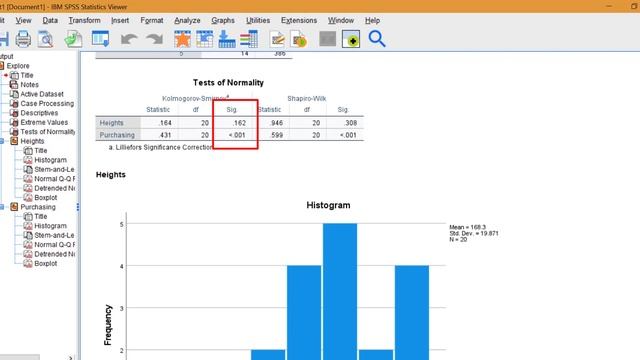Click the tallest histogram bar at frequency 5
Viewport: 640px width, 360px height.
[x=340, y=291]
